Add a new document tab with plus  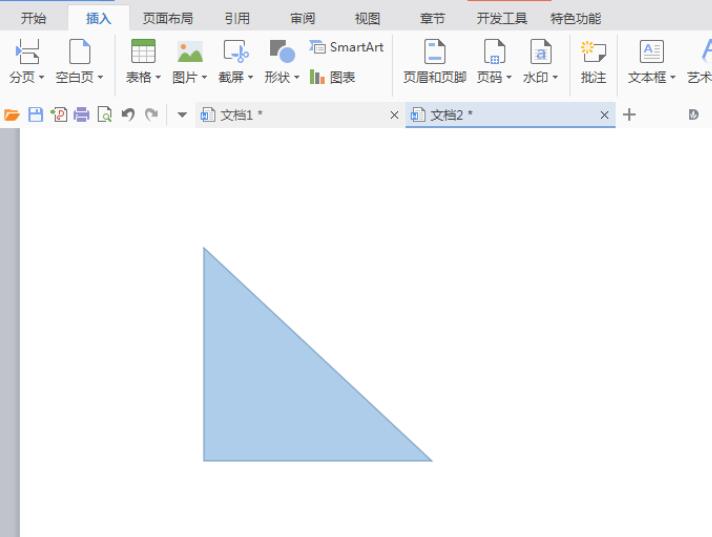(x=629, y=115)
